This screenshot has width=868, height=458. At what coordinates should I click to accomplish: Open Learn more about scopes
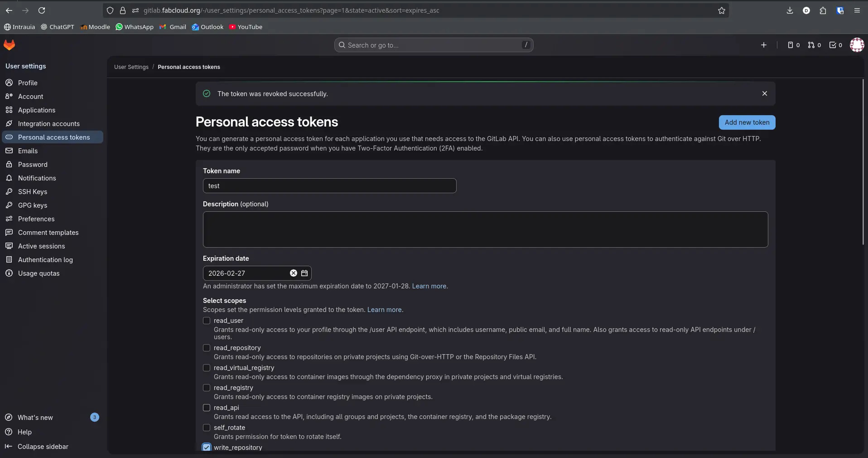click(x=384, y=310)
